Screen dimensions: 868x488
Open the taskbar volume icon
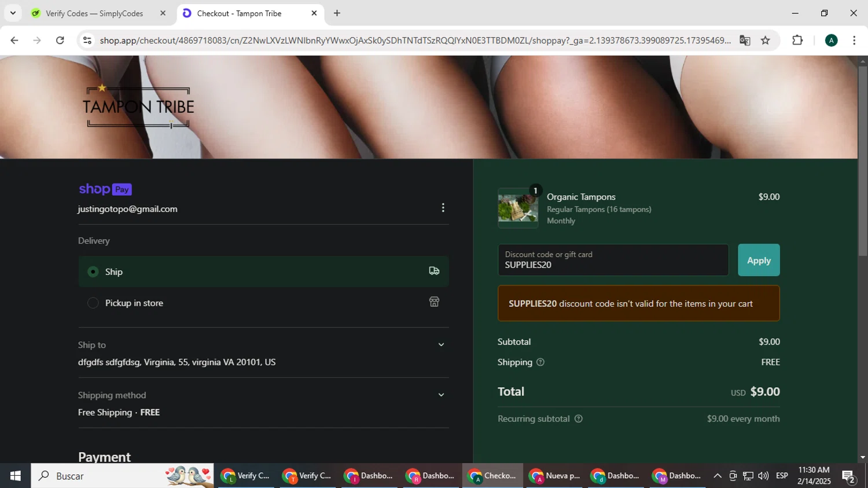point(763,476)
